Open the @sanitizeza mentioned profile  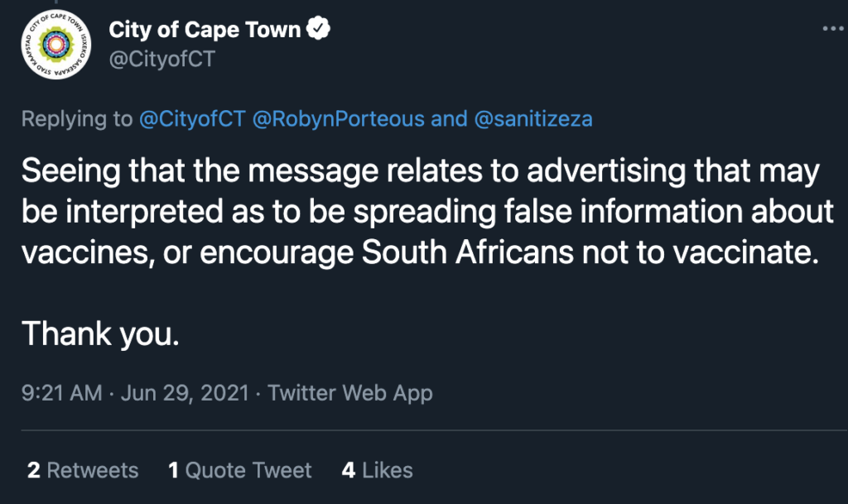click(x=533, y=119)
